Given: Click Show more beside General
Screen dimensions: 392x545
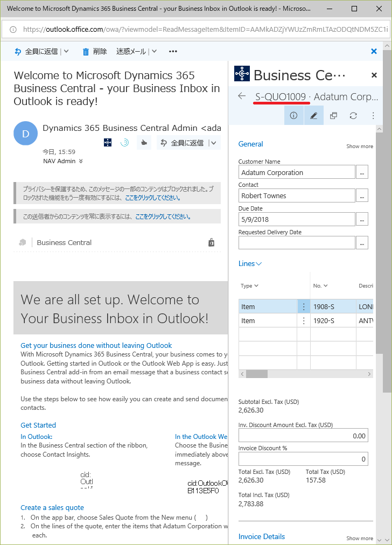Looking at the screenshot, I should [359, 146].
